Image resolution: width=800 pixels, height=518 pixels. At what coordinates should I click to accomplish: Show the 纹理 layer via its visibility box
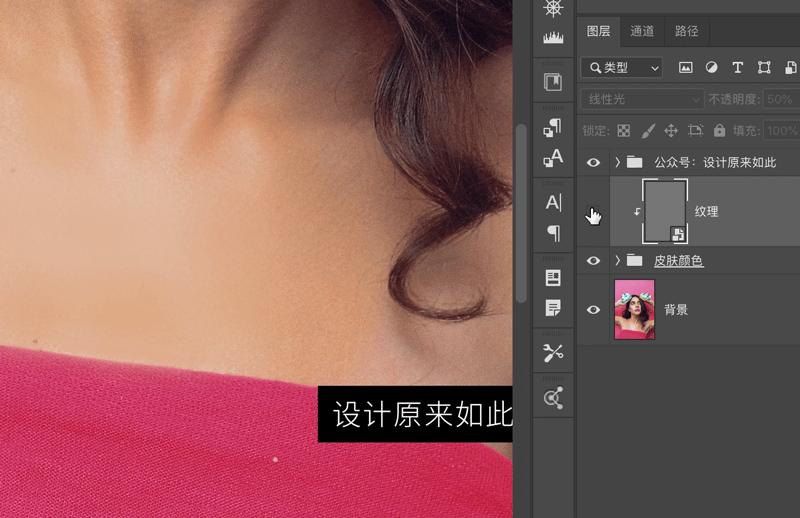(x=593, y=212)
